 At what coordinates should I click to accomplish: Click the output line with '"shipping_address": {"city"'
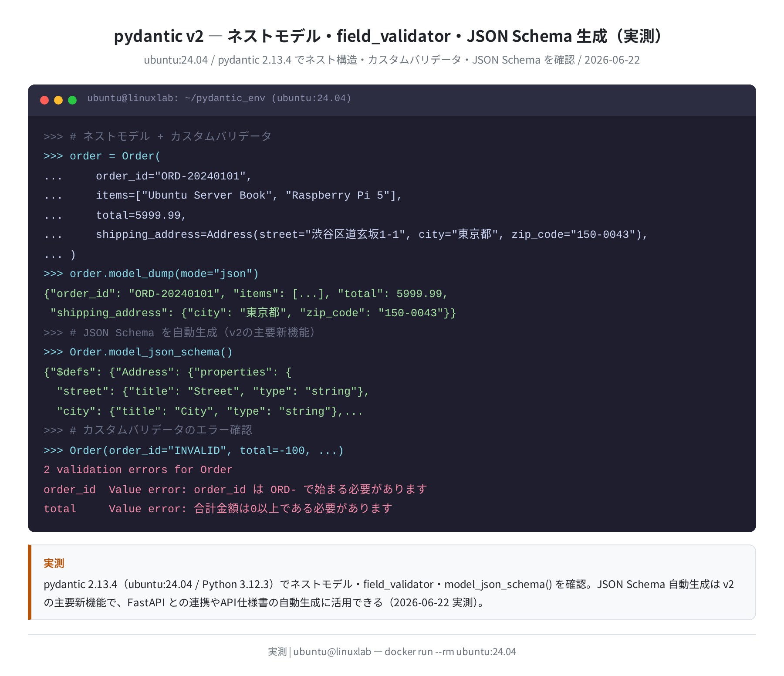253,313
